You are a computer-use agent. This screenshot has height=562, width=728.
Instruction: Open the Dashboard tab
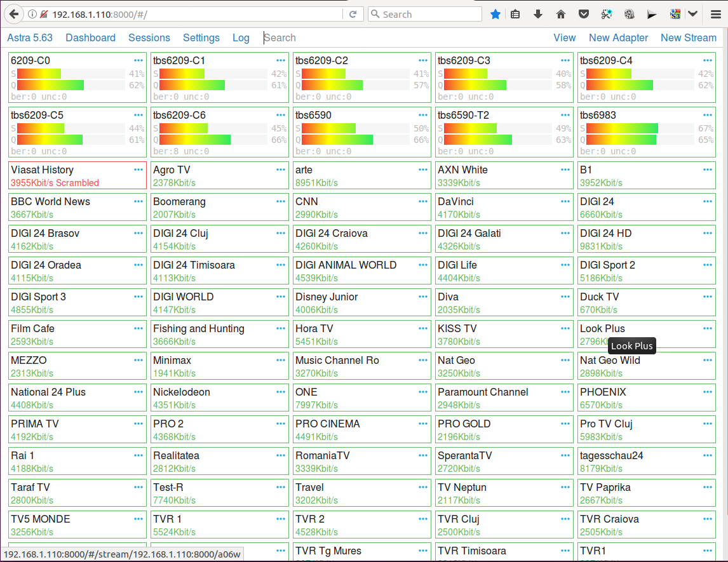pos(91,37)
